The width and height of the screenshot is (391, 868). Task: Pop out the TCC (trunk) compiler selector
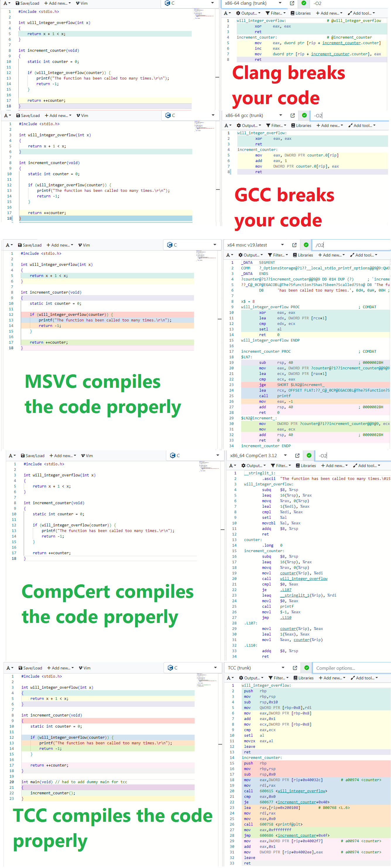(x=295, y=668)
